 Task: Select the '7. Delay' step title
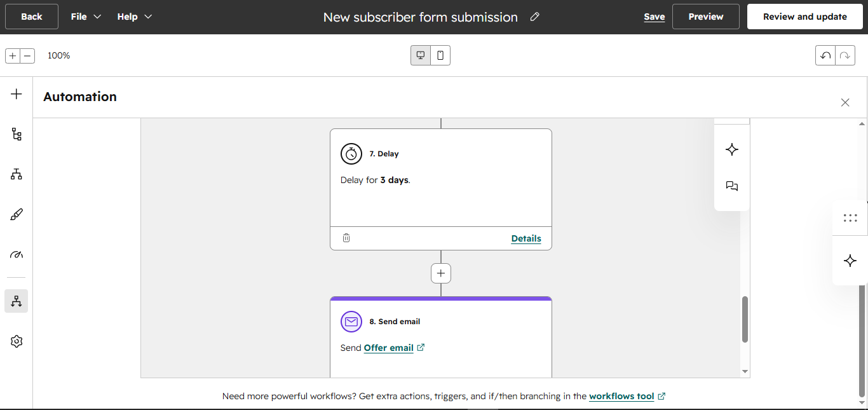pyautogui.click(x=384, y=154)
